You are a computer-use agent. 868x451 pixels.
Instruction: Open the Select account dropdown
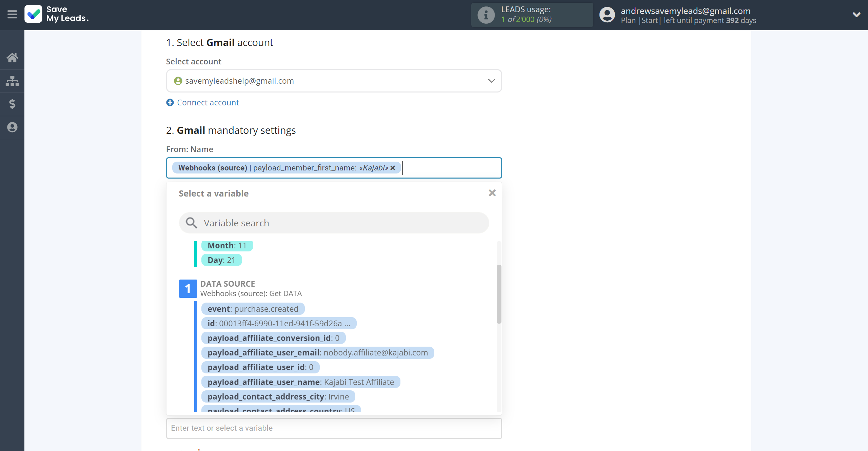pos(334,81)
